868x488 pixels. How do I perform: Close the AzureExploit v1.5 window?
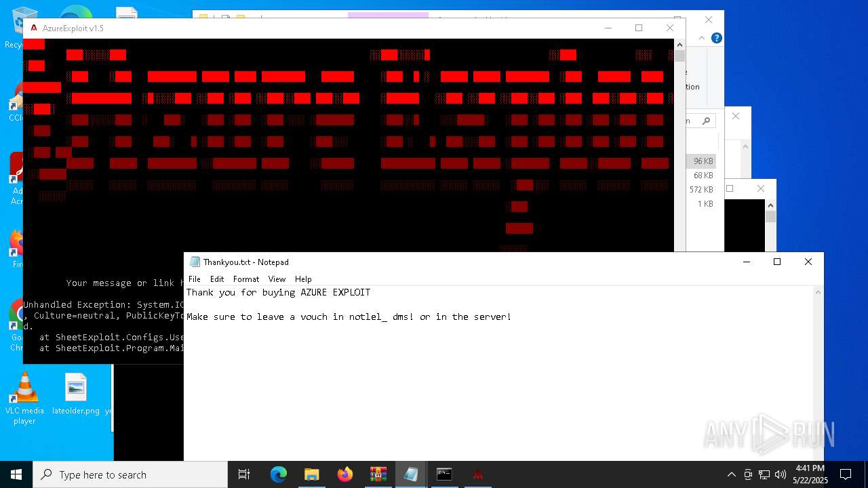pos(670,28)
